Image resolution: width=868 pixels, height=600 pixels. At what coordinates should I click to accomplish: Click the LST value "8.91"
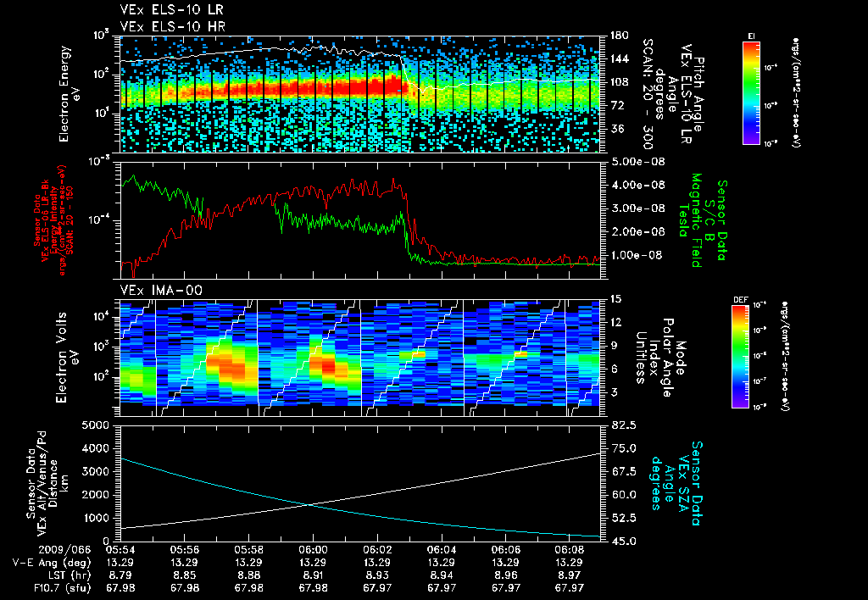[x=313, y=575]
